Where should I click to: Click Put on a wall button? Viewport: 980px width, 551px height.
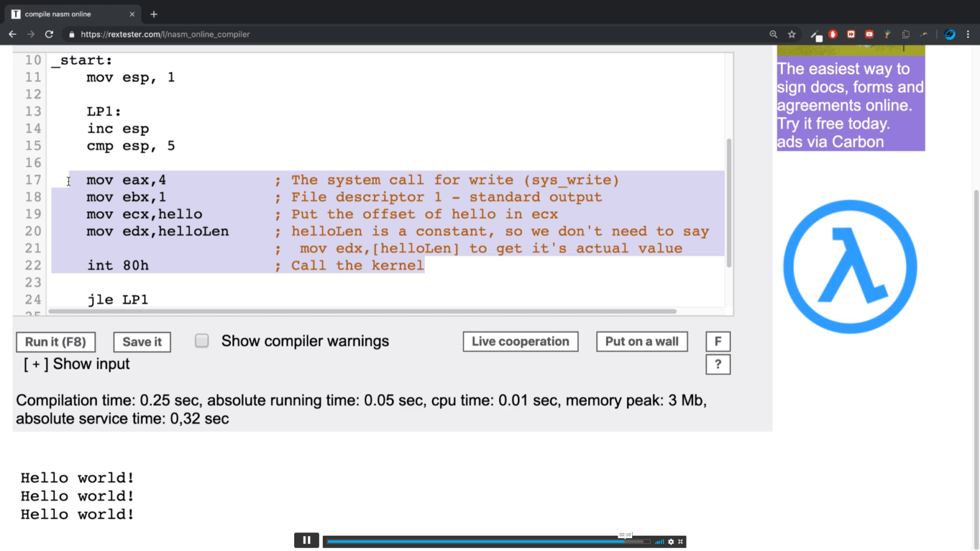[x=642, y=341]
